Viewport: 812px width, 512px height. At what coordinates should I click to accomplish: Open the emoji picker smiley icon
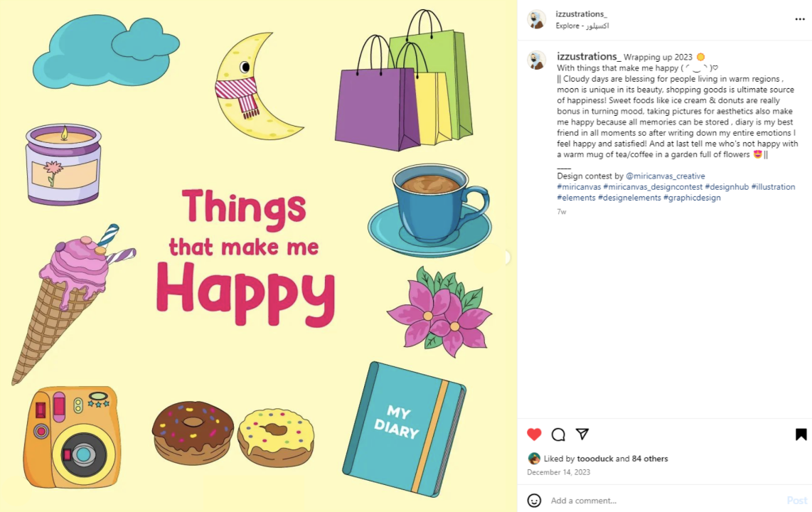[534, 501]
